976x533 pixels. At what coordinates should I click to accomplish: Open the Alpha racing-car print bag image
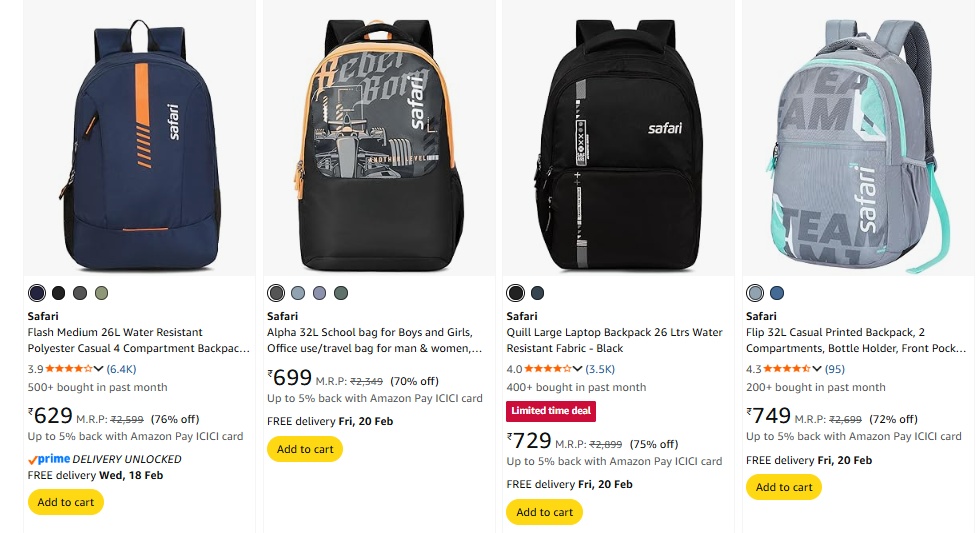pyautogui.click(x=379, y=138)
